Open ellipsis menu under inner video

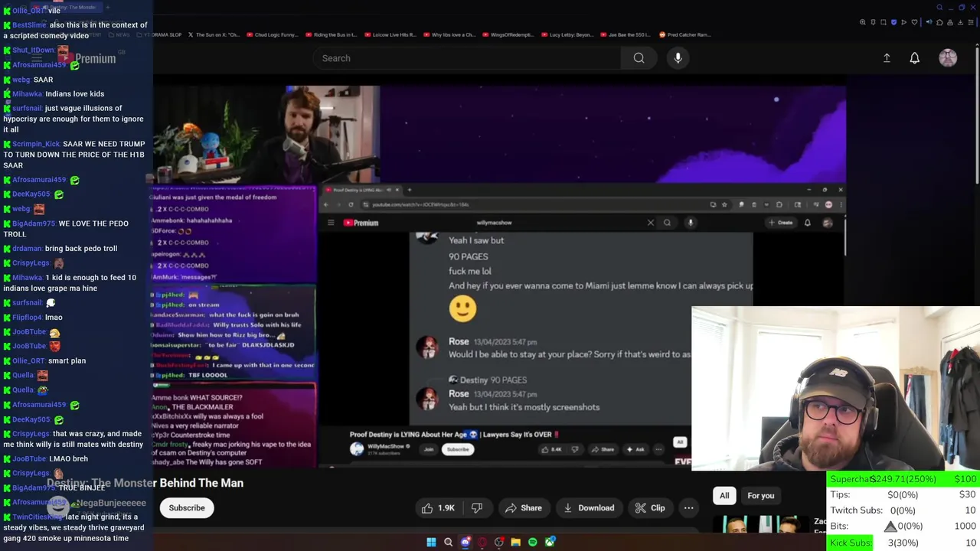[658, 449]
